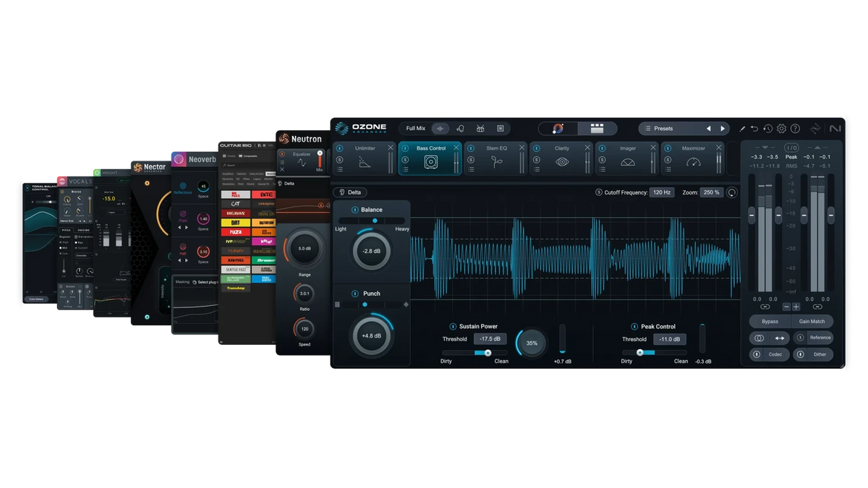Screen dimensions: 868x488
Task: Choose the speaker icon next to the drums icon
Action: (x=500, y=129)
